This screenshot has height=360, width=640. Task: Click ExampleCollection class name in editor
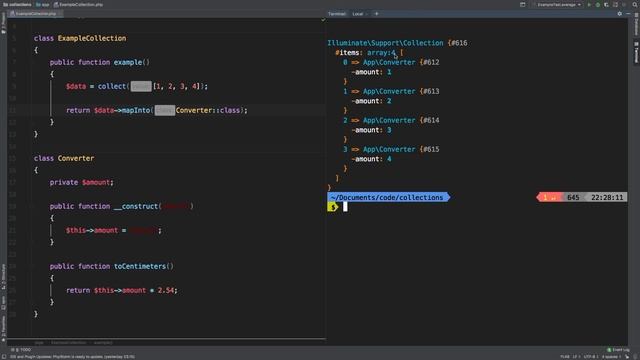[92, 38]
